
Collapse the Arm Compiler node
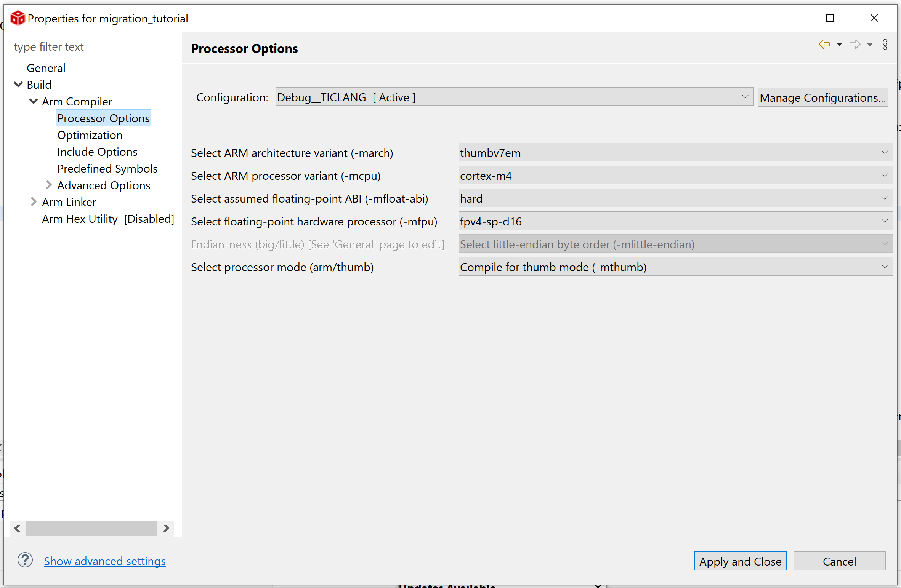tap(34, 101)
